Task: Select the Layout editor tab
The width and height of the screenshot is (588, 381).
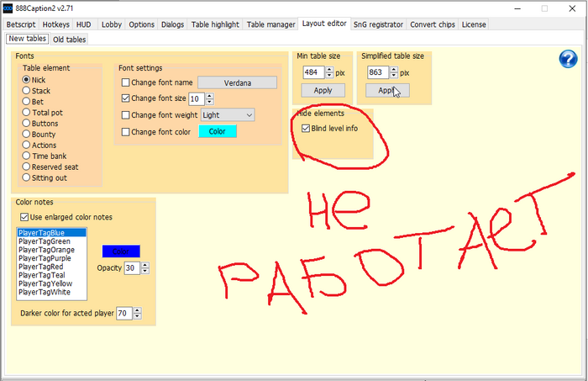Action: pyautogui.click(x=324, y=24)
